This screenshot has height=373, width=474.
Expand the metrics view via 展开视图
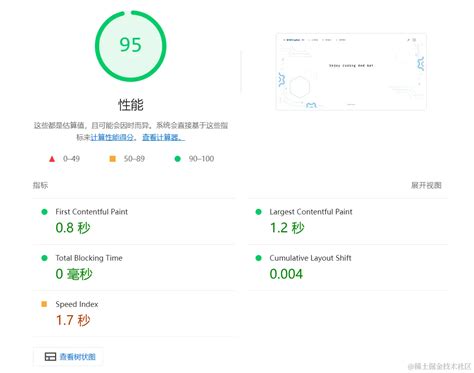(x=426, y=185)
